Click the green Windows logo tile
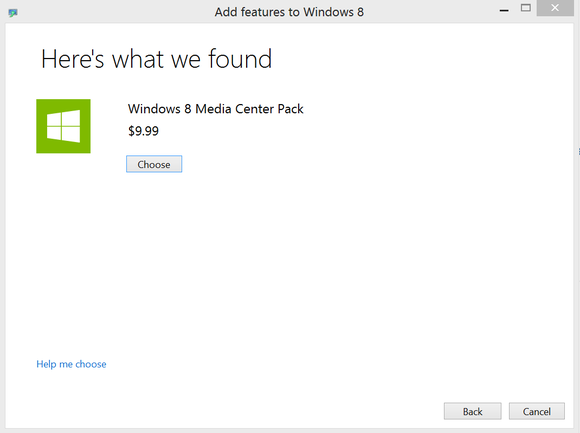Image resolution: width=580 pixels, height=433 pixels. point(63,126)
